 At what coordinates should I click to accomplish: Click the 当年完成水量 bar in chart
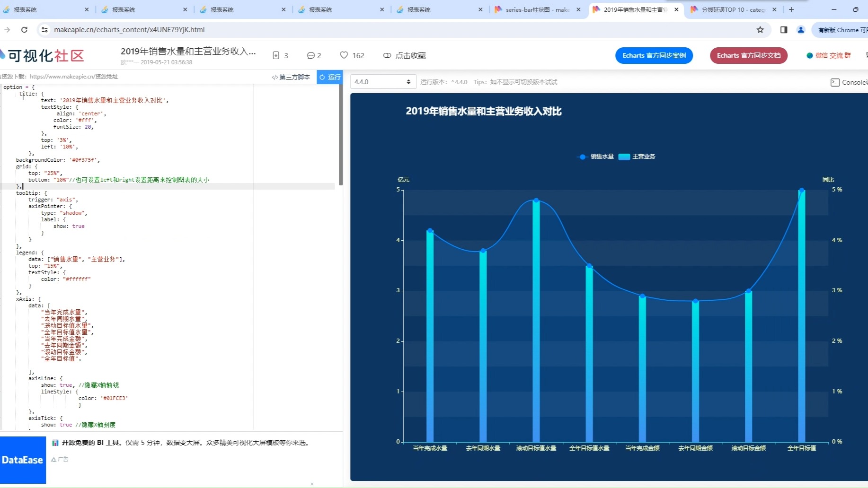point(430,336)
